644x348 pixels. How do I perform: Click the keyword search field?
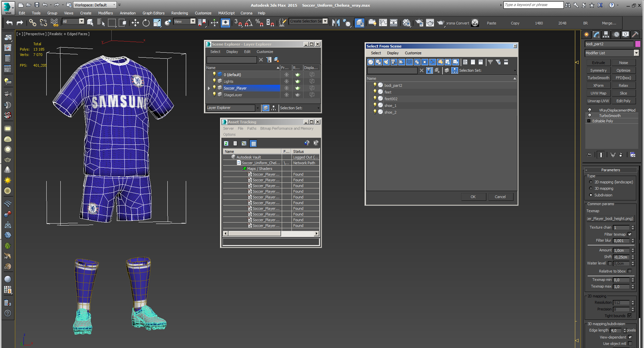coord(533,5)
